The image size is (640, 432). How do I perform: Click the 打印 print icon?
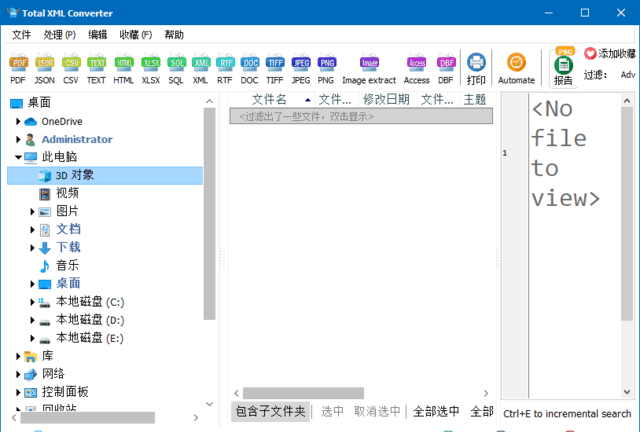pyautogui.click(x=476, y=68)
